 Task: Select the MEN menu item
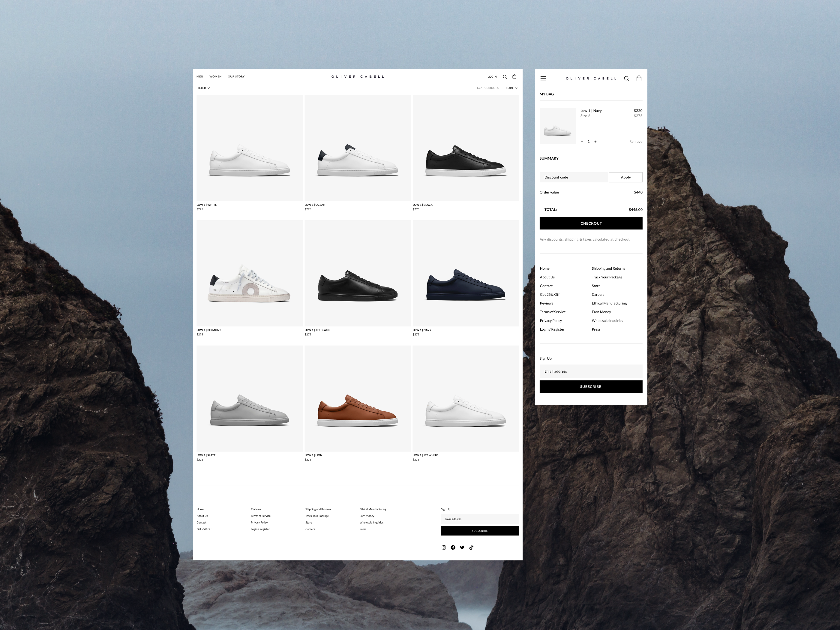click(199, 76)
